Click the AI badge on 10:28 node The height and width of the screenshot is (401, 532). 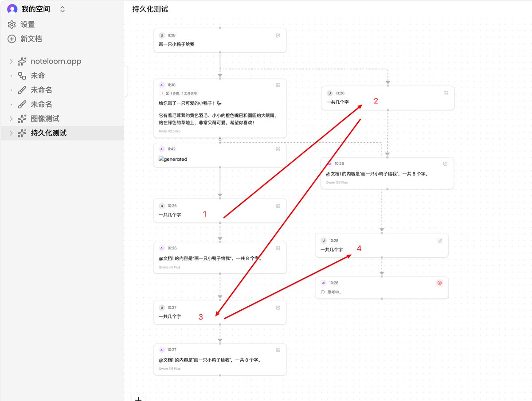coord(324,283)
